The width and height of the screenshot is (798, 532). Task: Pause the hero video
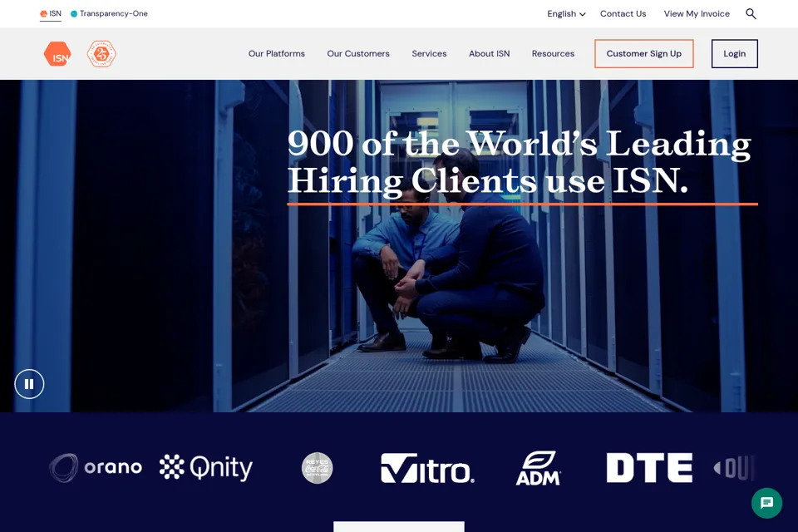[29, 384]
